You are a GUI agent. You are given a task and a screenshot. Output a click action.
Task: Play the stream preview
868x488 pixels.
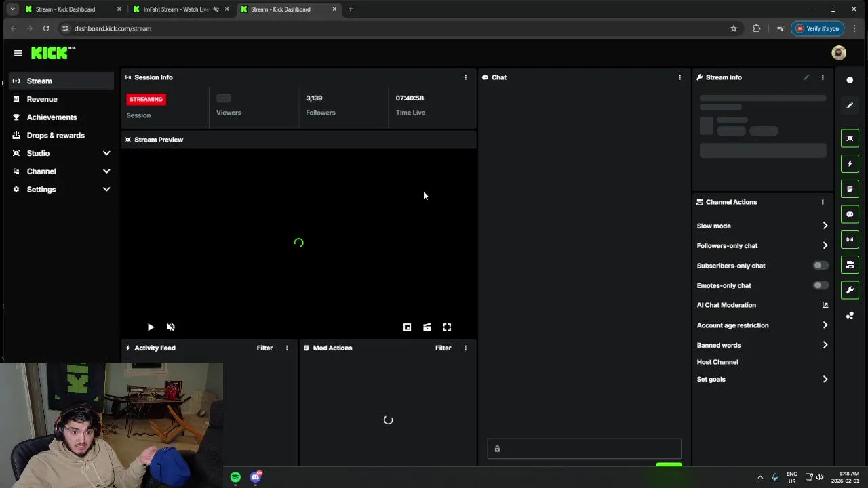click(151, 327)
